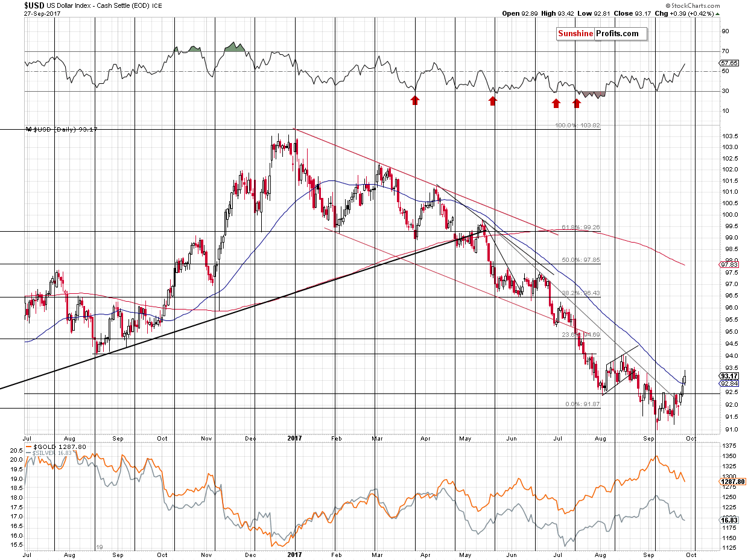The width and height of the screenshot is (748, 560).
Task: Click the SunshineProfits.com logo
Action: click(x=601, y=34)
